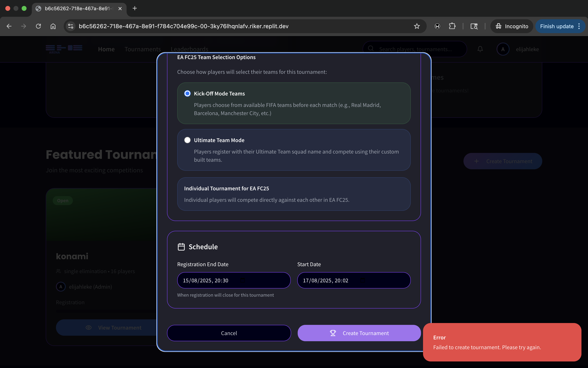
Task: Click the Schedule calendar icon
Action: pos(181,247)
